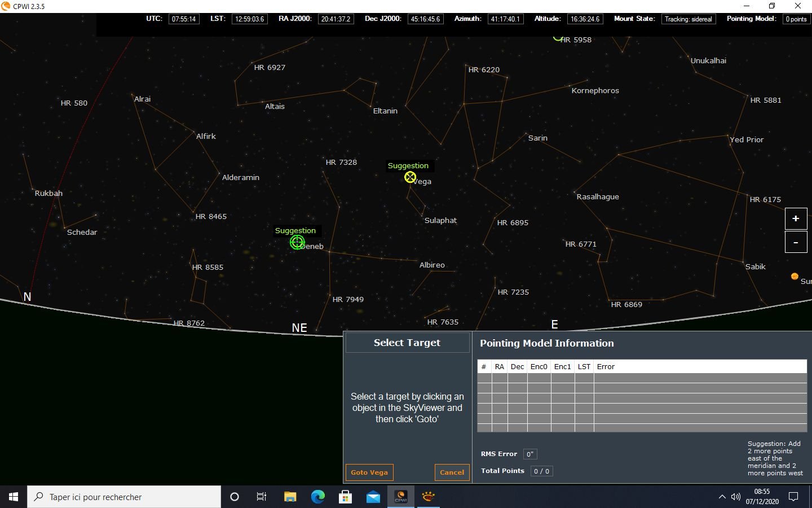Select star Yed Prior in sky view

tap(747, 140)
